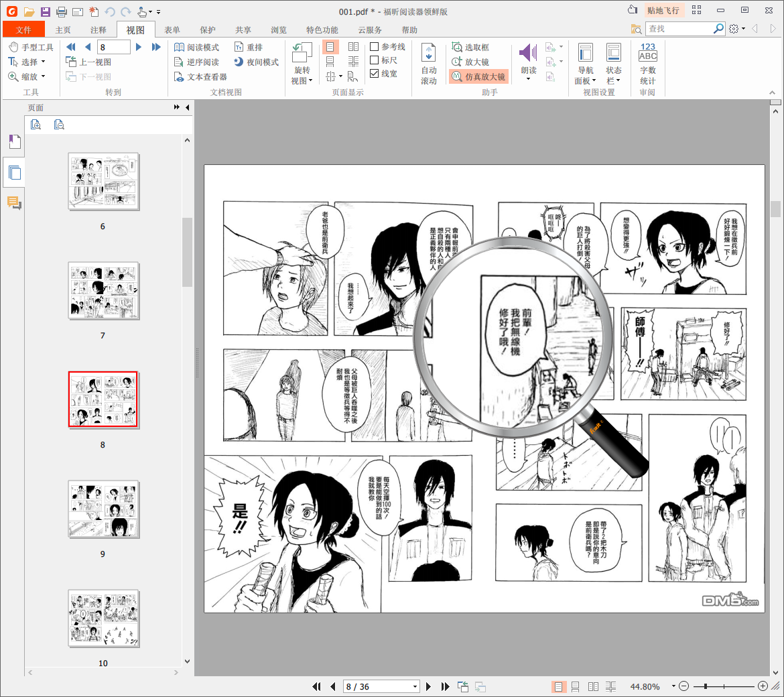Open the bookmarks panel in left sidebar
The height and width of the screenshot is (697, 784).
click(15, 142)
